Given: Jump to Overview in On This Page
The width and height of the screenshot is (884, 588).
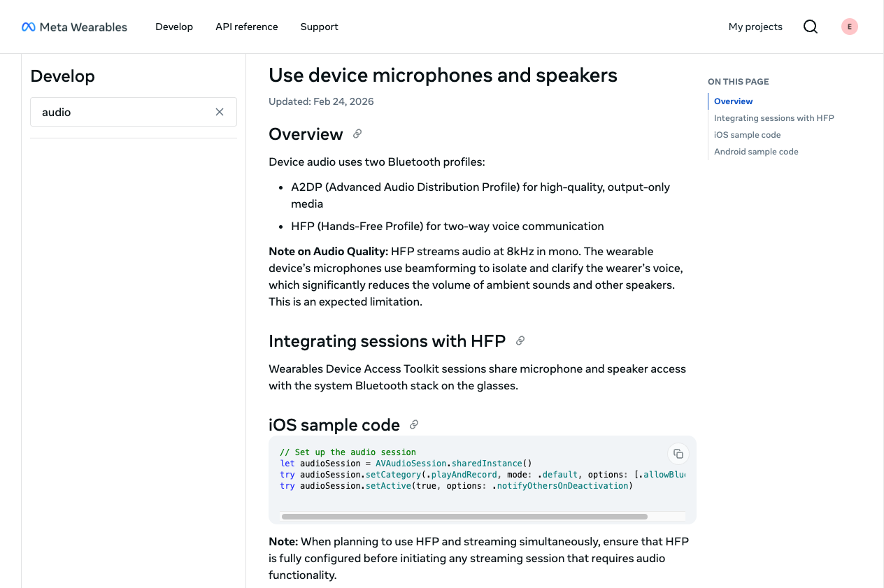Looking at the screenshot, I should coord(733,101).
